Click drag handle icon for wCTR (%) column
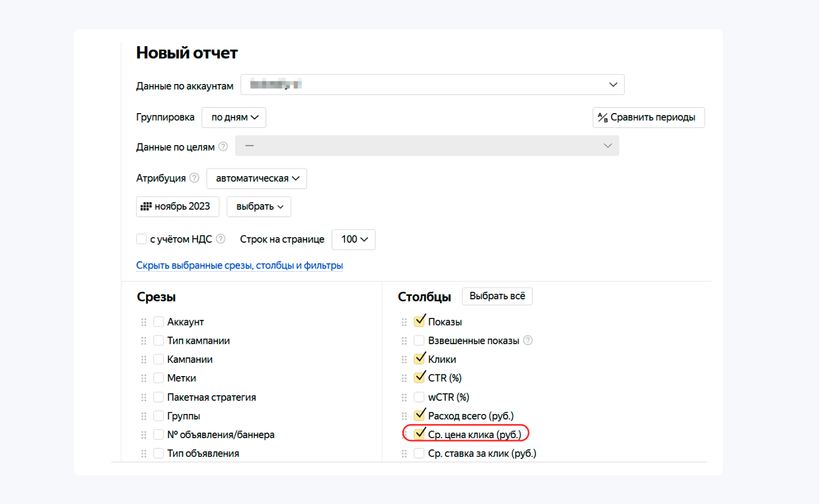 pos(404,397)
